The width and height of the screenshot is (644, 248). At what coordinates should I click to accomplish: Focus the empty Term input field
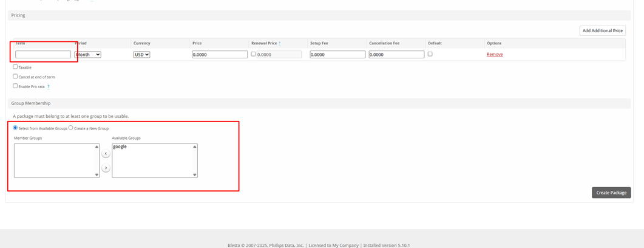point(43,55)
